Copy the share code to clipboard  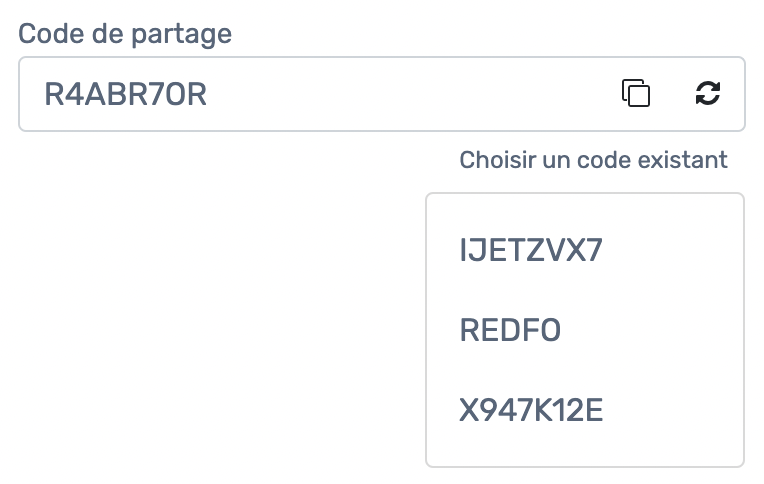636,93
